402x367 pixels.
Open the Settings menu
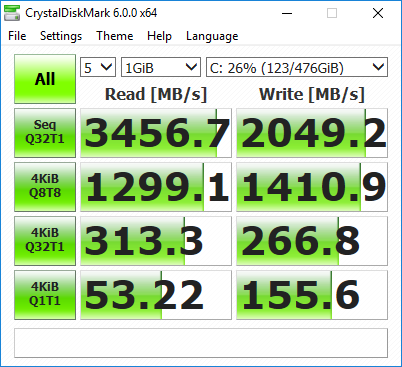[x=61, y=36]
